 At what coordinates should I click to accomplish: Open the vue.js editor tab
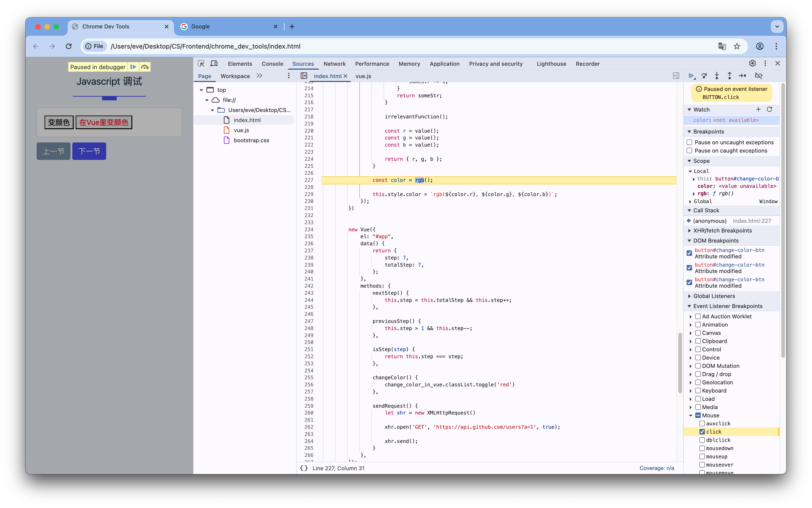point(363,76)
